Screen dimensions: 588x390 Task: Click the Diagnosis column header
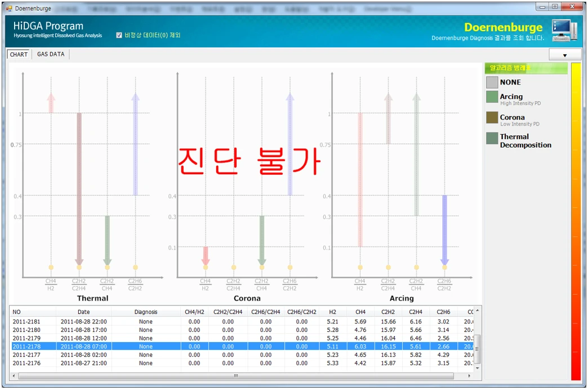[x=146, y=312]
